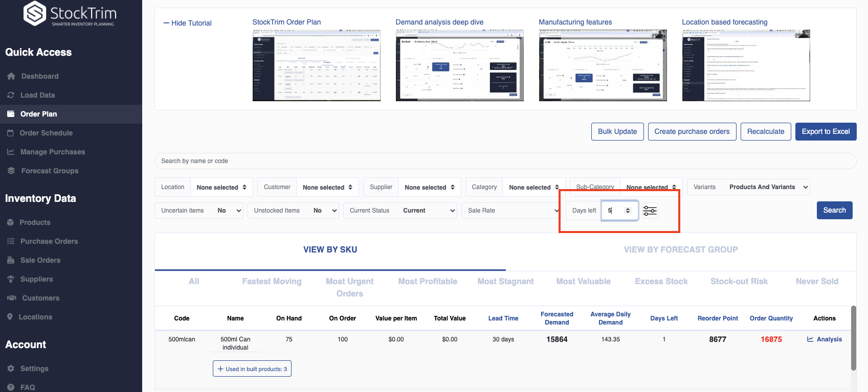This screenshot has width=868, height=392.
Task: Click the Analysis chart icon for 500mlcan
Action: point(810,339)
